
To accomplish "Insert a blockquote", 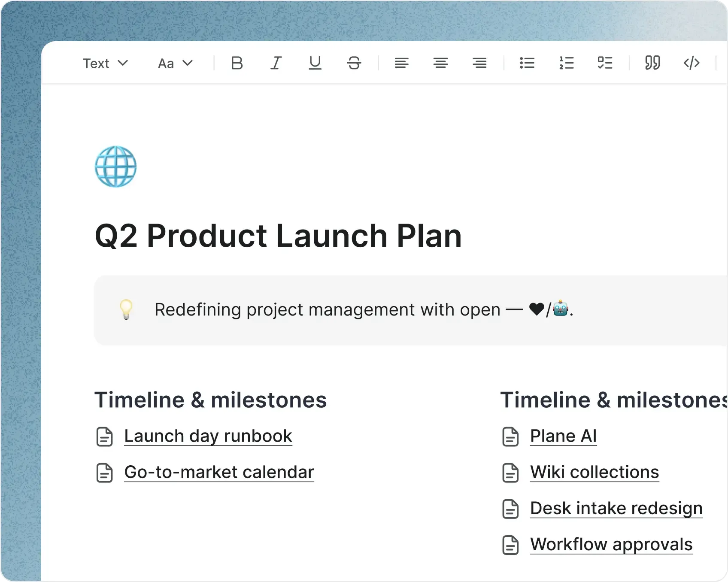I will point(652,63).
